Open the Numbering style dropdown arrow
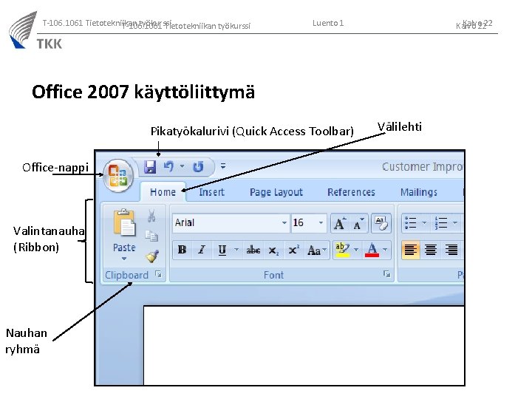The image size is (532, 399). pos(455,223)
